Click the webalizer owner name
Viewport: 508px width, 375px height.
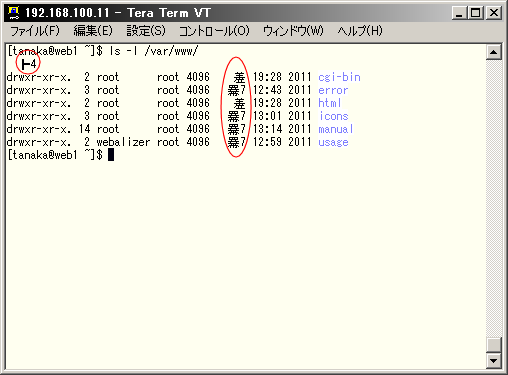coord(123,142)
